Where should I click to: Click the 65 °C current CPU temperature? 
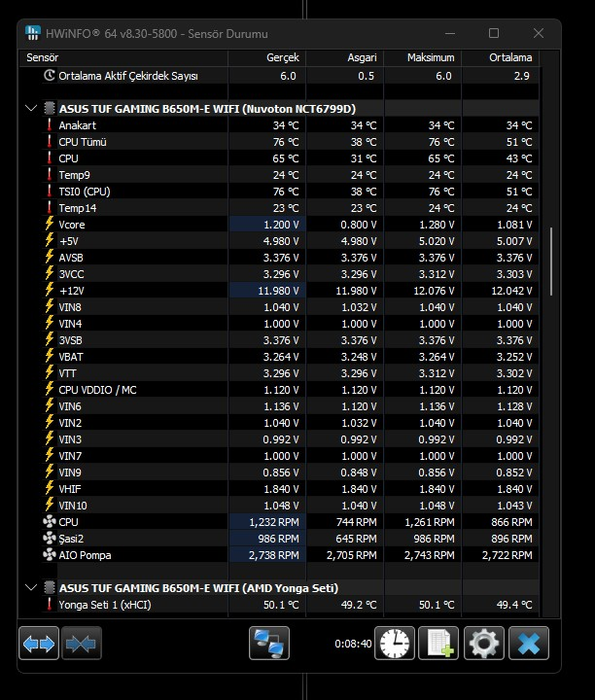(x=286, y=158)
